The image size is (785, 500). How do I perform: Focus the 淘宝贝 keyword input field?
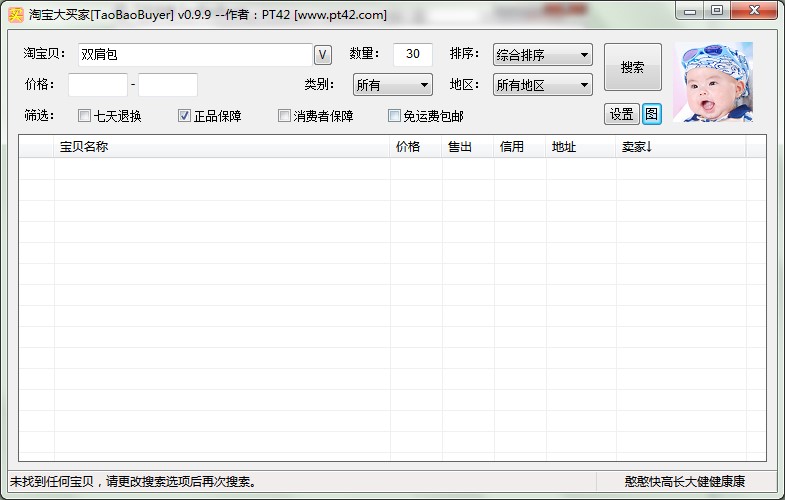click(x=195, y=55)
